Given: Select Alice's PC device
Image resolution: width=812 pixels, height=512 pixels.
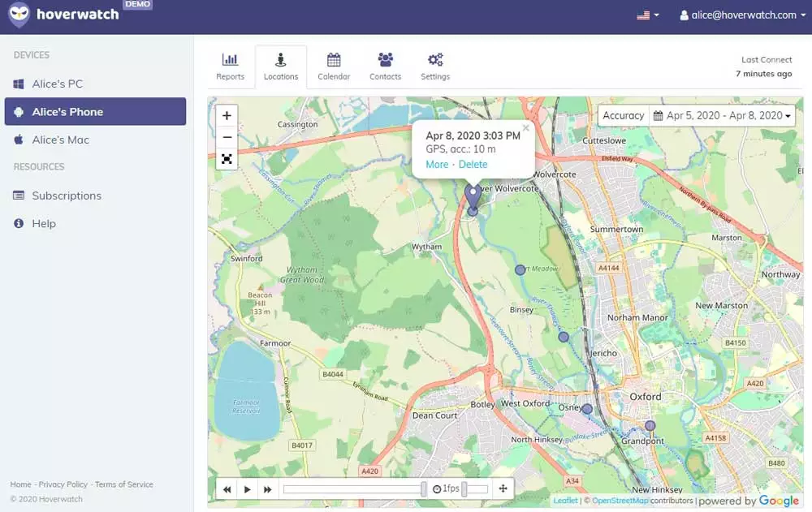Looking at the screenshot, I should (95, 84).
